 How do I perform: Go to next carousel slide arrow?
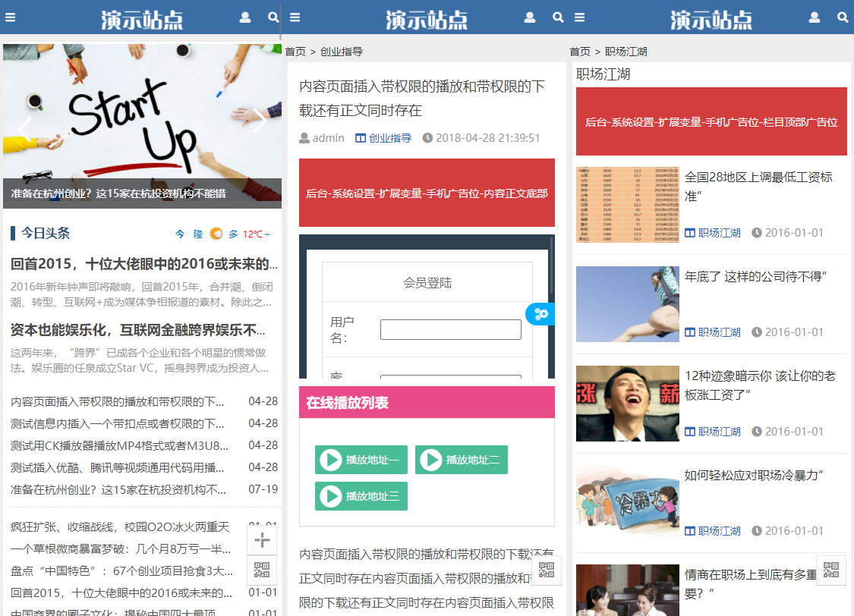click(x=260, y=121)
